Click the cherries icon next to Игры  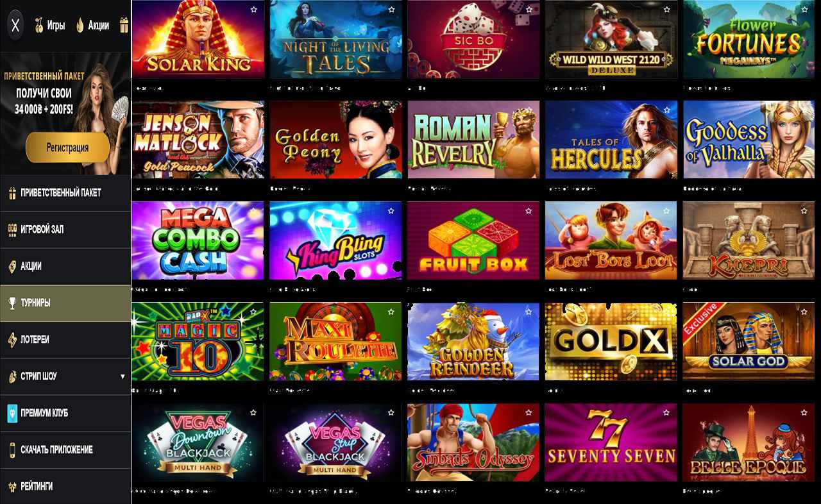coord(38,26)
